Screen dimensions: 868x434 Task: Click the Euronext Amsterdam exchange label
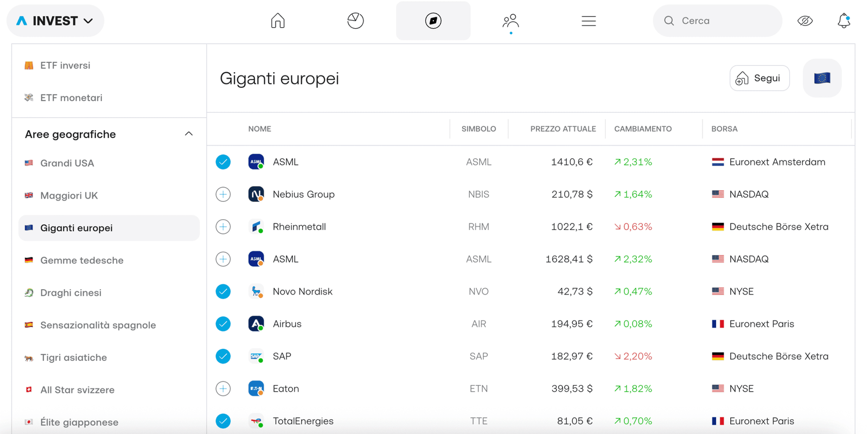(x=777, y=162)
